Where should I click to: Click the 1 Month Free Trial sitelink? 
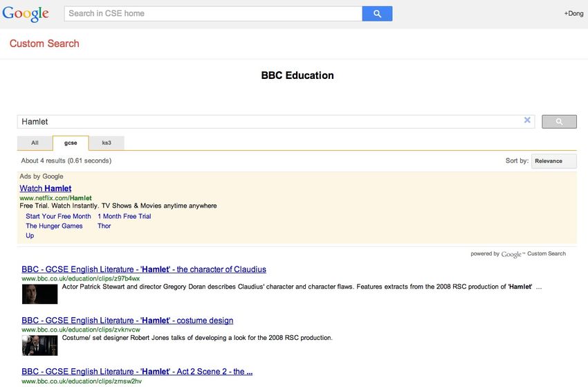[124, 216]
